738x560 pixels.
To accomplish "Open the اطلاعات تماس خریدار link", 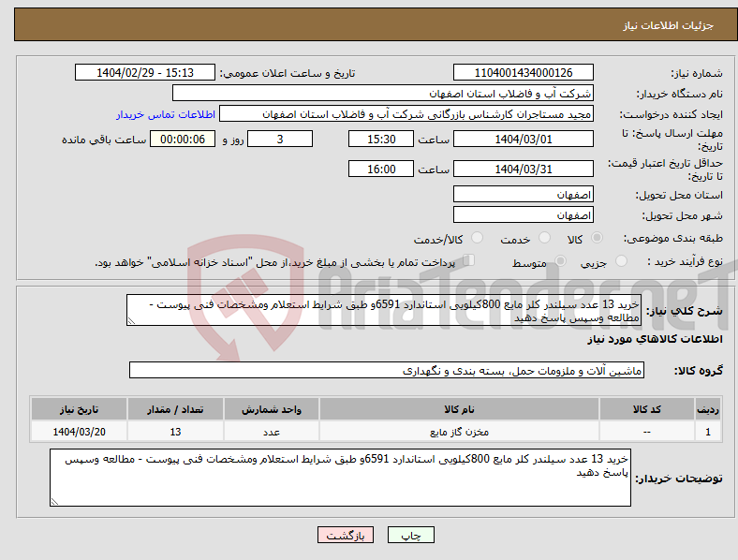I will [166, 114].
